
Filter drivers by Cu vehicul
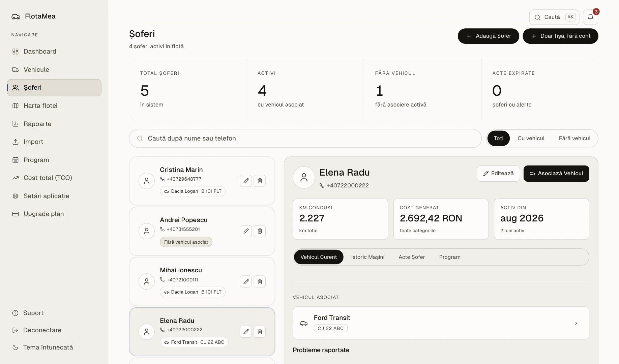coord(531,139)
